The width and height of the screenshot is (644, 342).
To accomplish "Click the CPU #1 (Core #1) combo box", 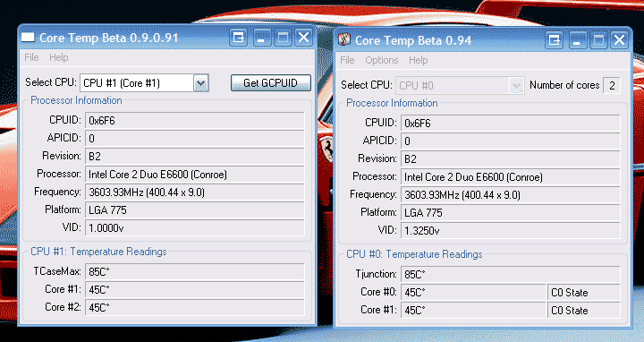I will click(x=145, y=83).
